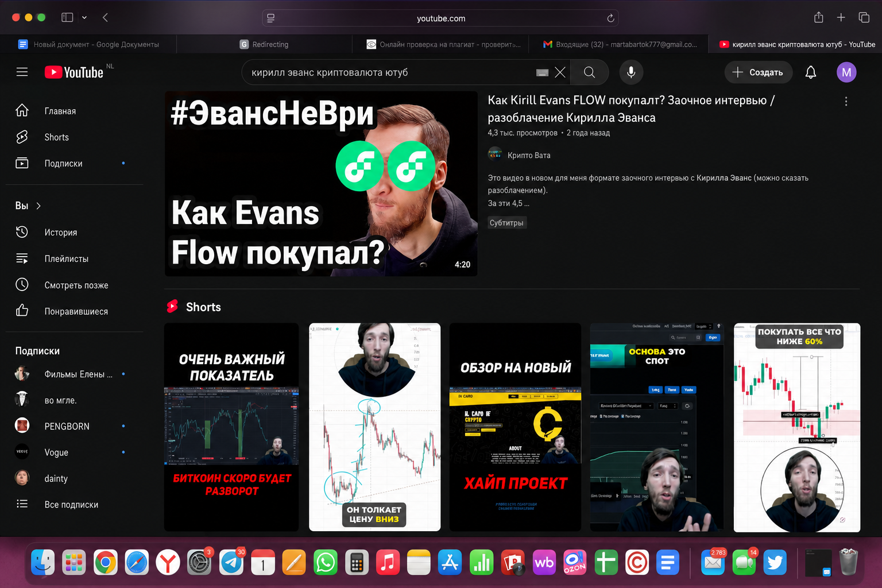Open the ОСНОВА ЭТО СПОТ short
The image size is (882, 588).
click(657, 427)
